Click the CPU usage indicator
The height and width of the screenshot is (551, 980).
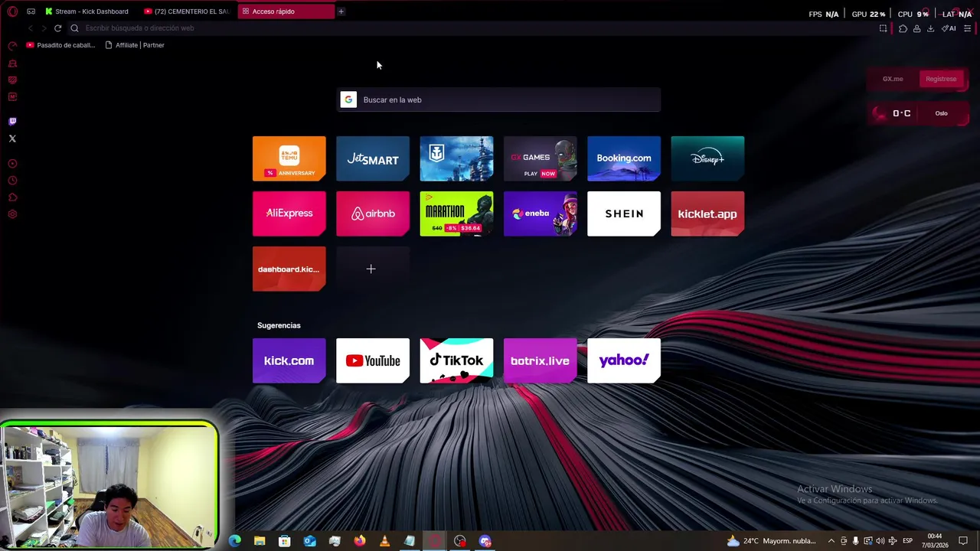point(913,14)
